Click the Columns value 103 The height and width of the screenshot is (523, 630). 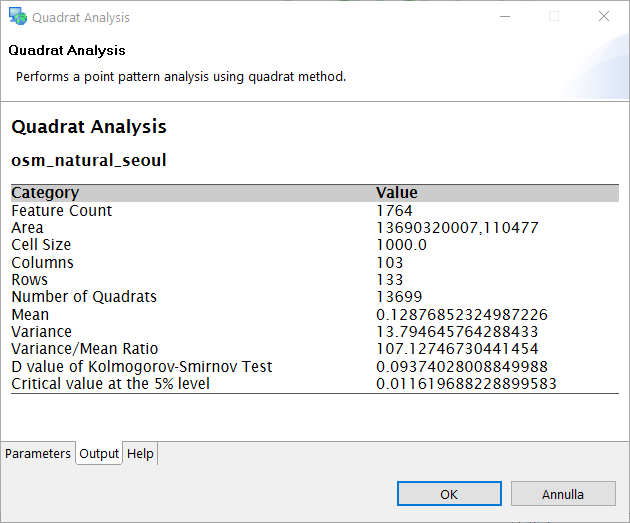tap(390, 263)
